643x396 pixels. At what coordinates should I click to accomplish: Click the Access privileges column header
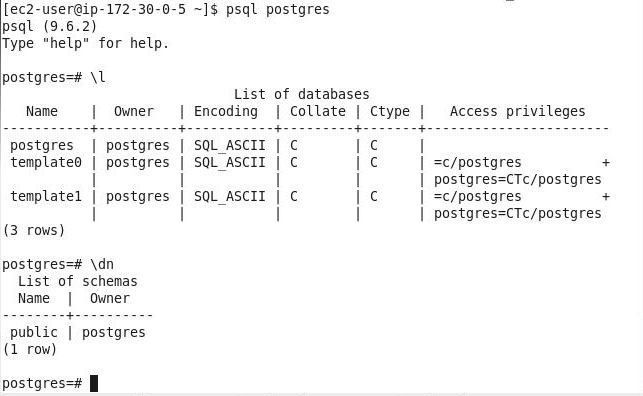coord(518,112)
